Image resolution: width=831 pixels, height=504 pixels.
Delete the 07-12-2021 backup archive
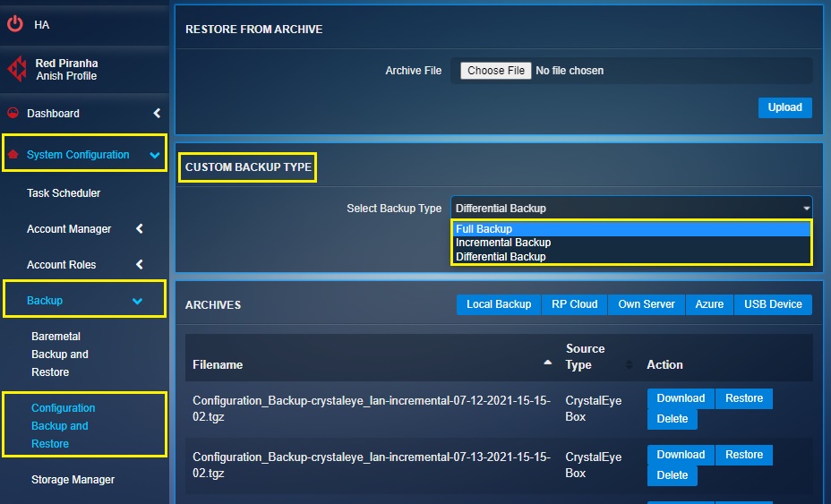tap(672, 419)
